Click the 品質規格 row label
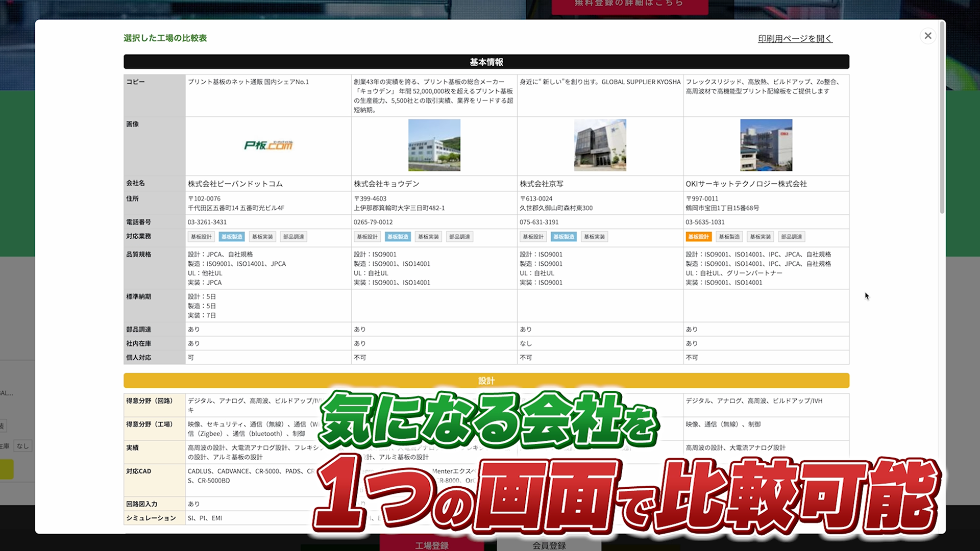The height and width of the screenshot is (551, 980). coord(138,254)
